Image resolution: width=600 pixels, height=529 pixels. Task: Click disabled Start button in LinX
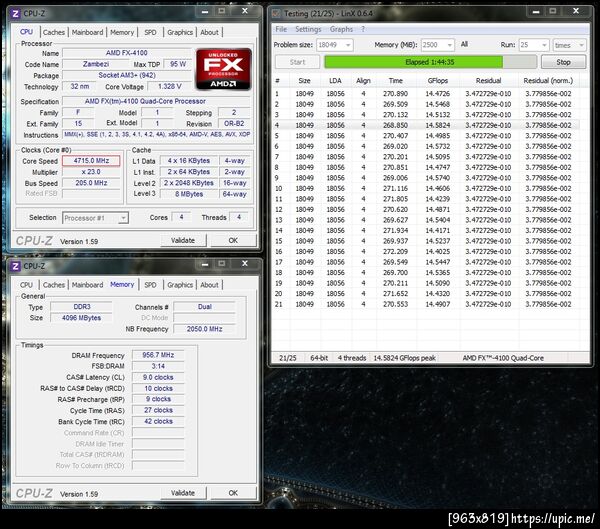click(x=297, y=62)
